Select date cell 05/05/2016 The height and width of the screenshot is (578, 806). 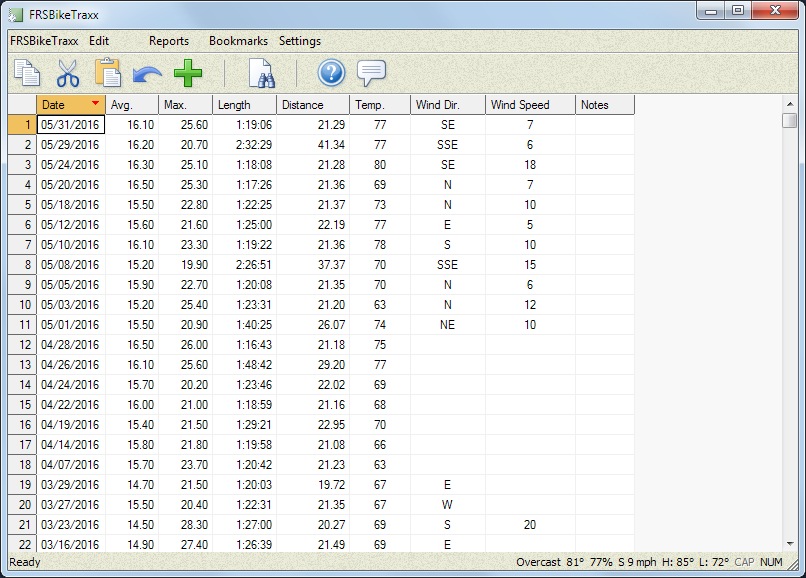[71, 285]
